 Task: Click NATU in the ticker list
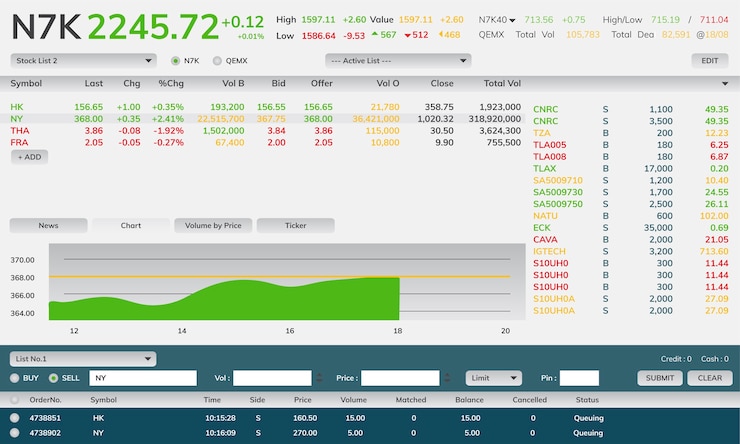click(546, 216)
